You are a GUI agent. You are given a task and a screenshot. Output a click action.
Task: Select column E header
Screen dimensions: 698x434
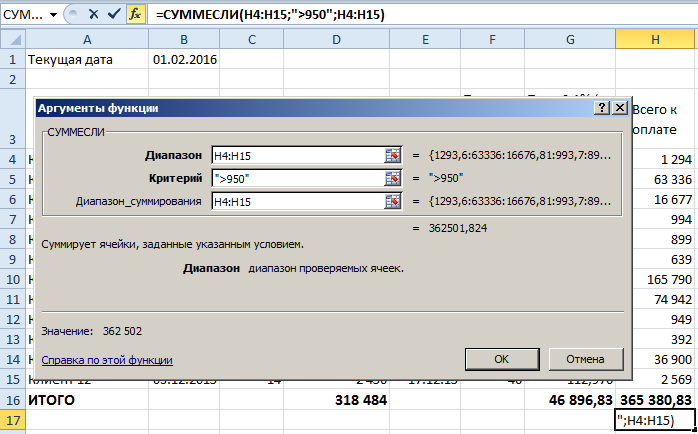pos(425,40)
